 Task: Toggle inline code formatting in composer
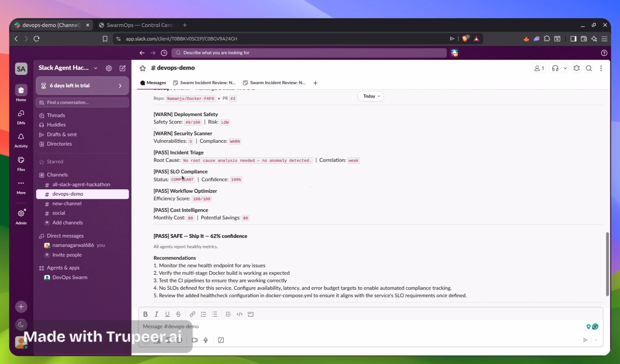pos(239,314)
